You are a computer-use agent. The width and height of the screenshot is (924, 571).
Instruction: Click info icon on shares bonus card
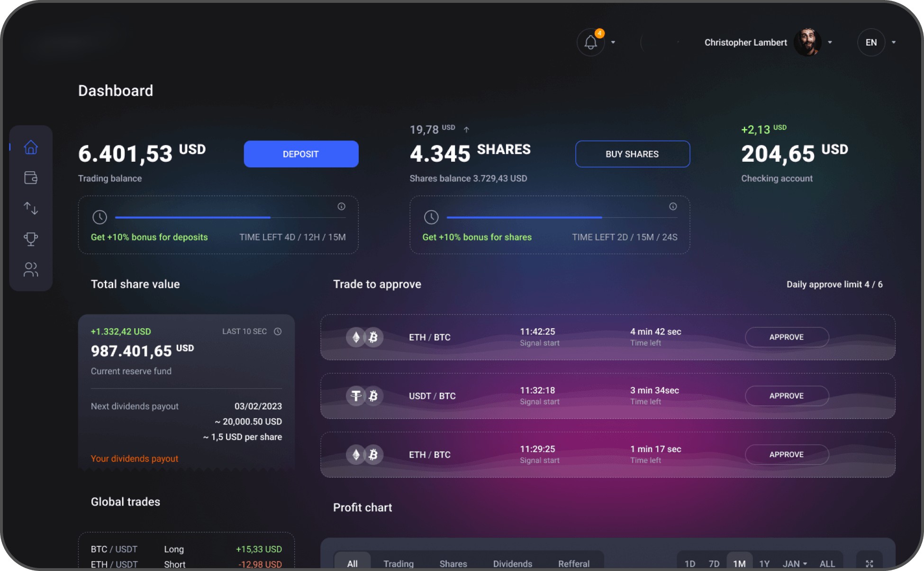[x=673, y=206]
